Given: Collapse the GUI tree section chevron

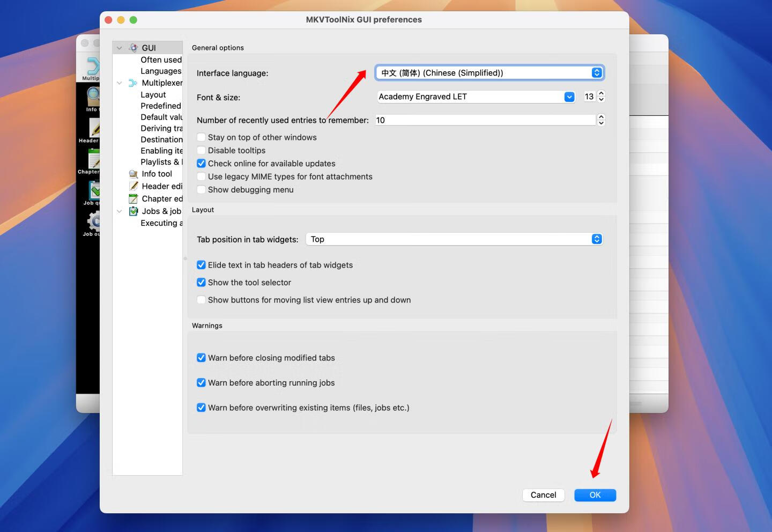Looking at the screenshot, I should coord(120,48).
